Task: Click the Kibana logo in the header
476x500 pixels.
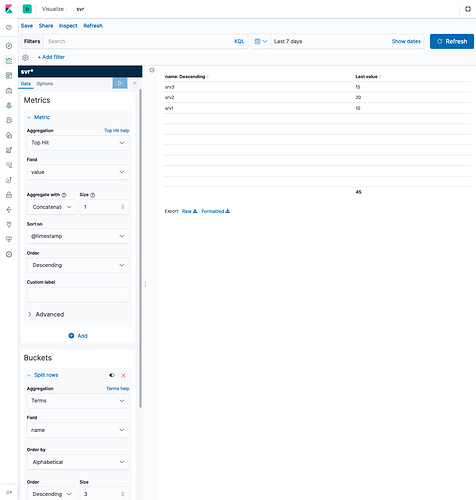Action: tap(9, 9)
